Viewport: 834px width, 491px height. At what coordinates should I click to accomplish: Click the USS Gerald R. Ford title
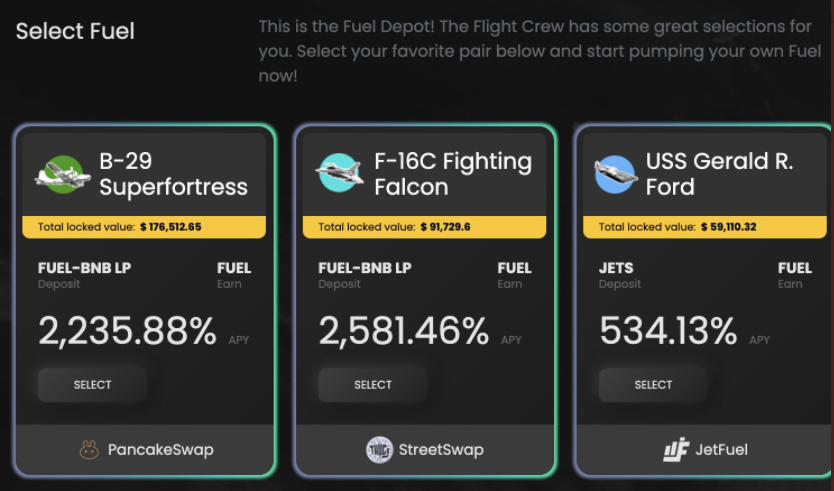pyautogui.click(x=719, y=174)
